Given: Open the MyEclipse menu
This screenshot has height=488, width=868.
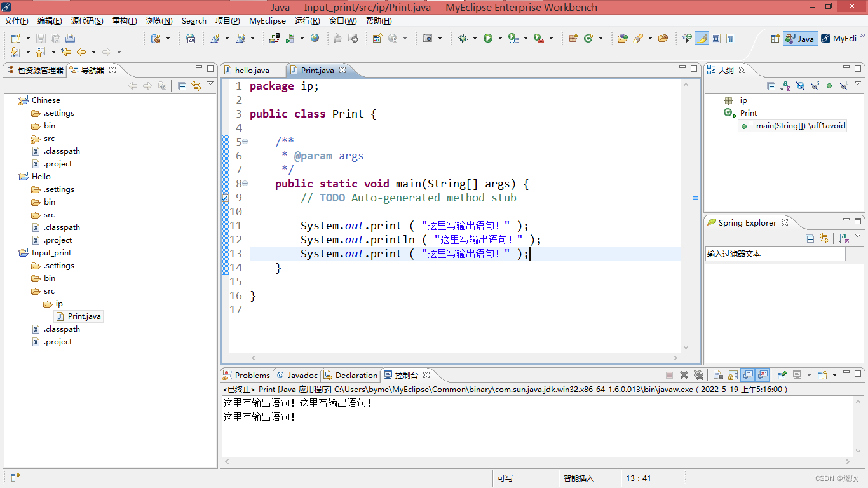Looking at the screenshot, I should pyautogui.click(x=268, y=21).
